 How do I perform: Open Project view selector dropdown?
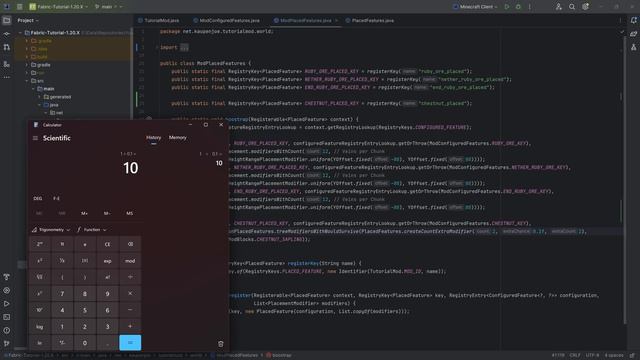click(28, 20)
